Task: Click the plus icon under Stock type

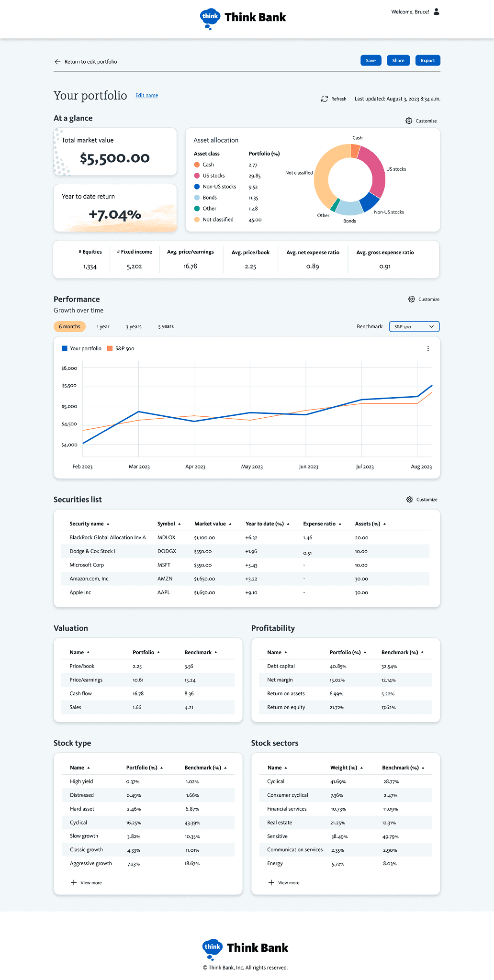Action: (74, 882)
